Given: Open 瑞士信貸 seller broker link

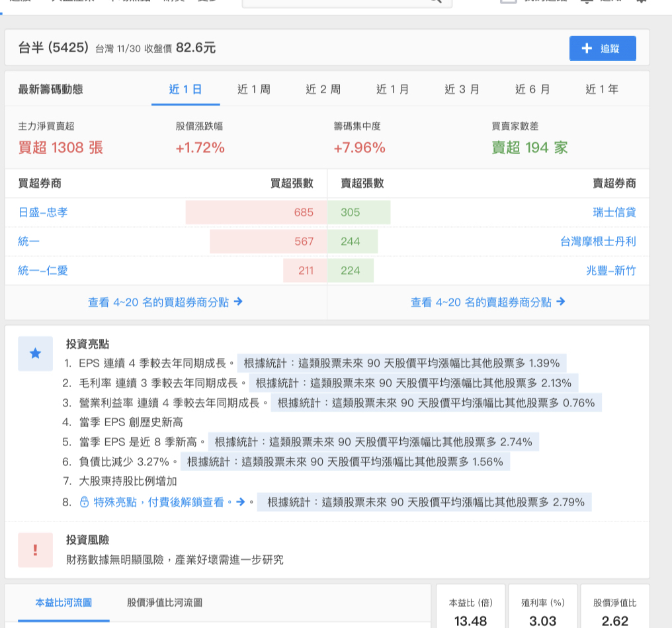Looking at the screenshot, I should 614,212.
